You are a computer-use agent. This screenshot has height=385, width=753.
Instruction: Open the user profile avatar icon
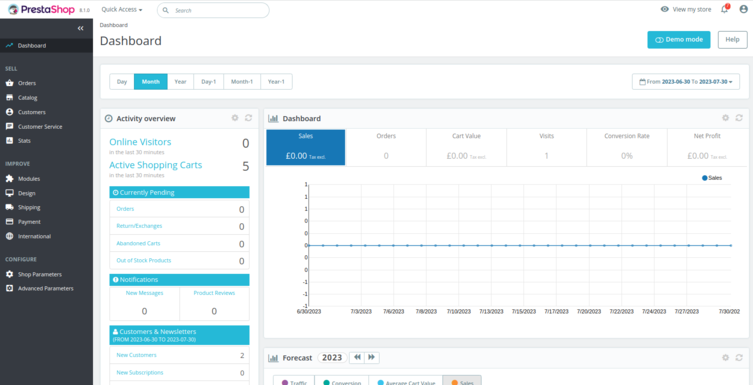click(x=743, y=9)
